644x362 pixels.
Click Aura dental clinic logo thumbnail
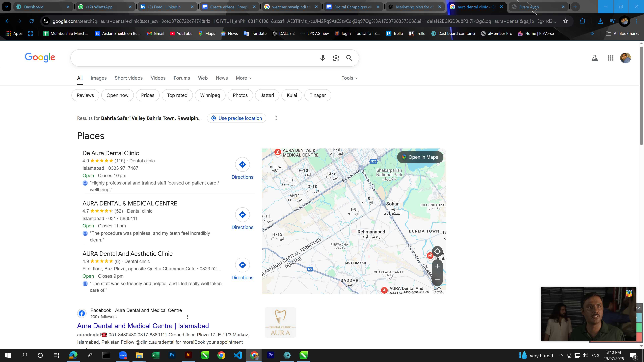click(280, 322)
